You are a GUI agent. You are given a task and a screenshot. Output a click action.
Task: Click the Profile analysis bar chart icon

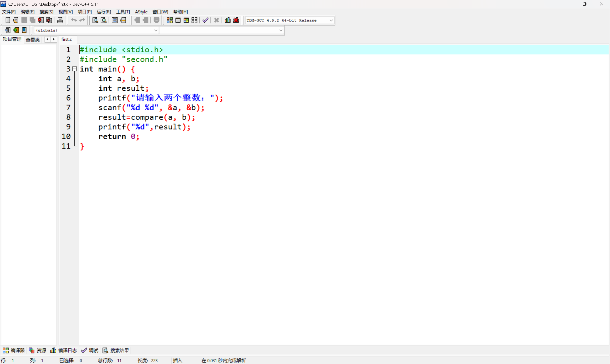pos(228,20)
